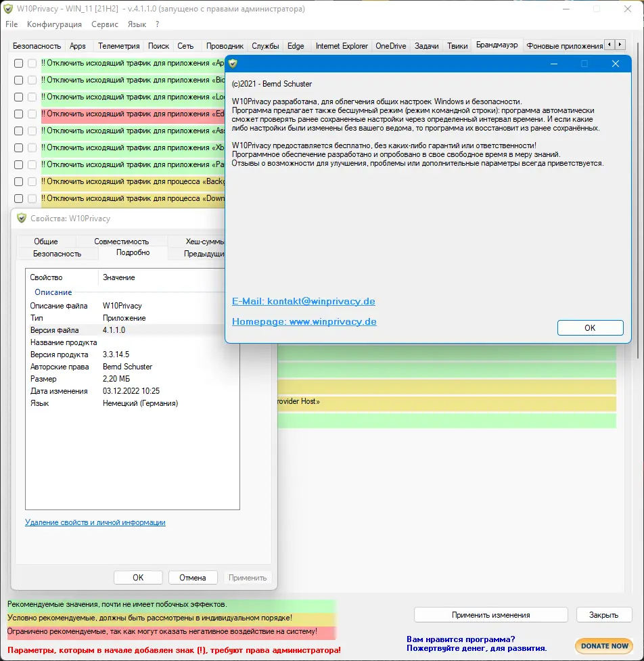Screen dimensions: 644x661
Task: Click Удаление свойств и личной информации link
Action: point(95,522)
